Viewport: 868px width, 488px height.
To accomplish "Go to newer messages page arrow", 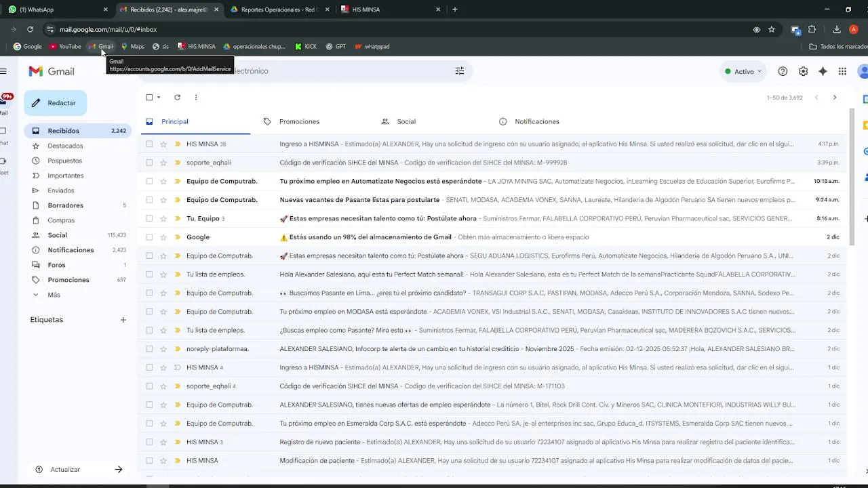I will pyautogui.click(x=816, y=98).
